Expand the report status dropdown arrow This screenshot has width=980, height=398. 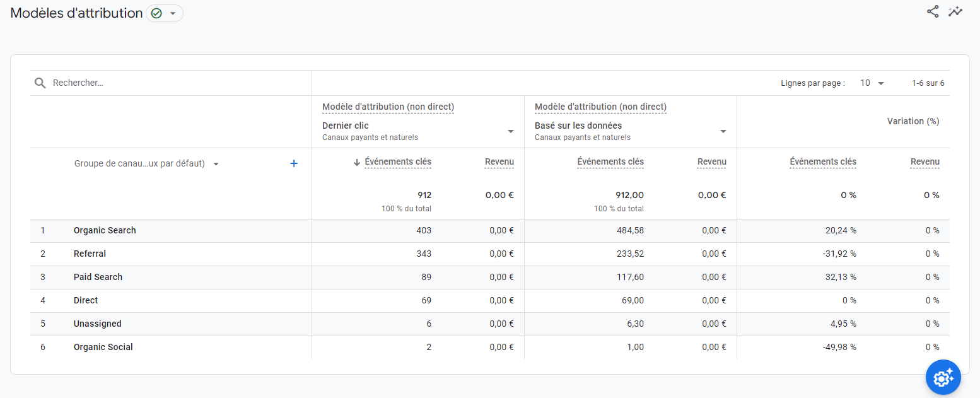click(172, 13)
